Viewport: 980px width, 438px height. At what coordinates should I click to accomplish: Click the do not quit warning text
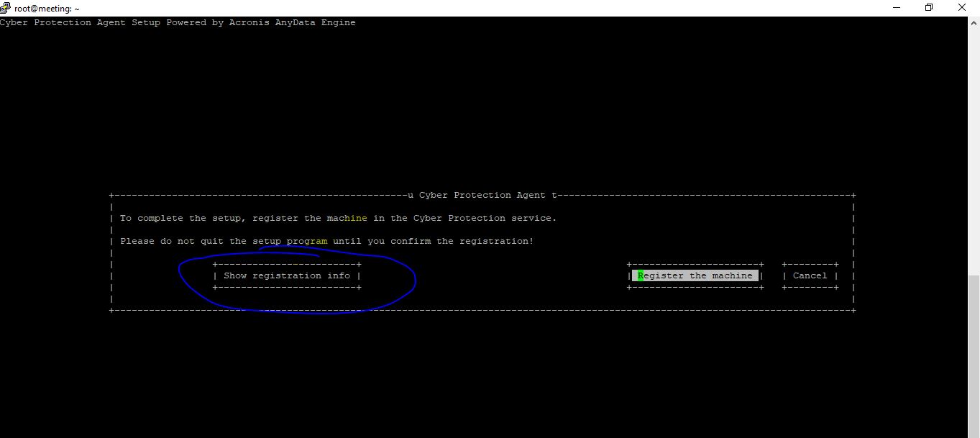pyautogui.click(x=327, y=241)
